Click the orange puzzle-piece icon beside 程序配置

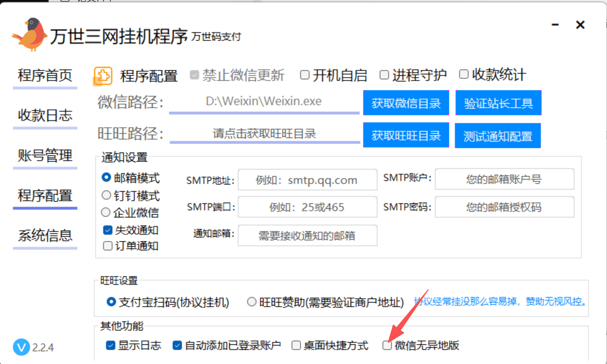103,75
